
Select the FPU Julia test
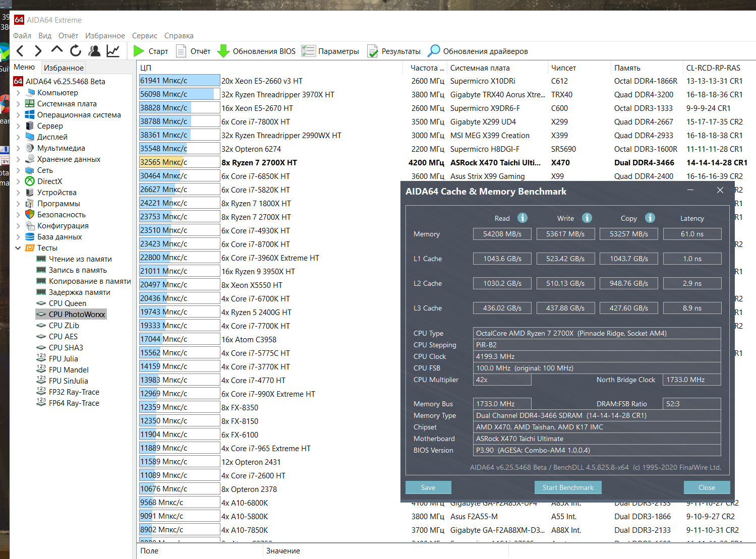[64, 359]
